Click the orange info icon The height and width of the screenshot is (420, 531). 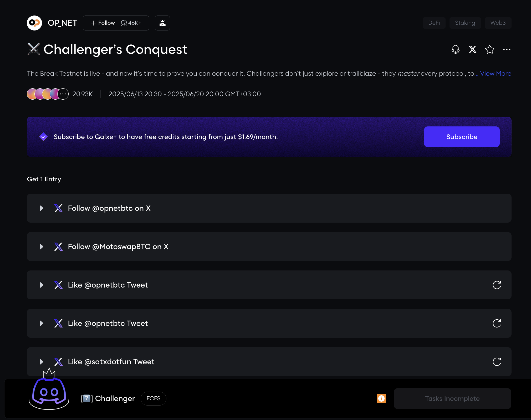(381, 398)
